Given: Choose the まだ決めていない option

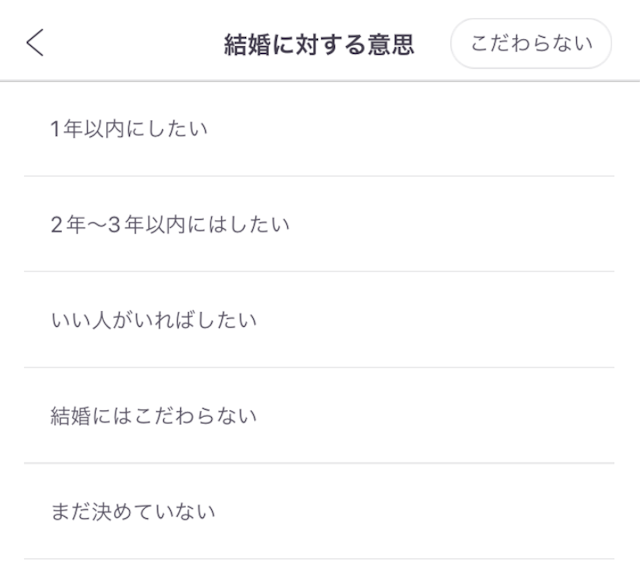Looking at the screenshot, I should tap(320, 511).
